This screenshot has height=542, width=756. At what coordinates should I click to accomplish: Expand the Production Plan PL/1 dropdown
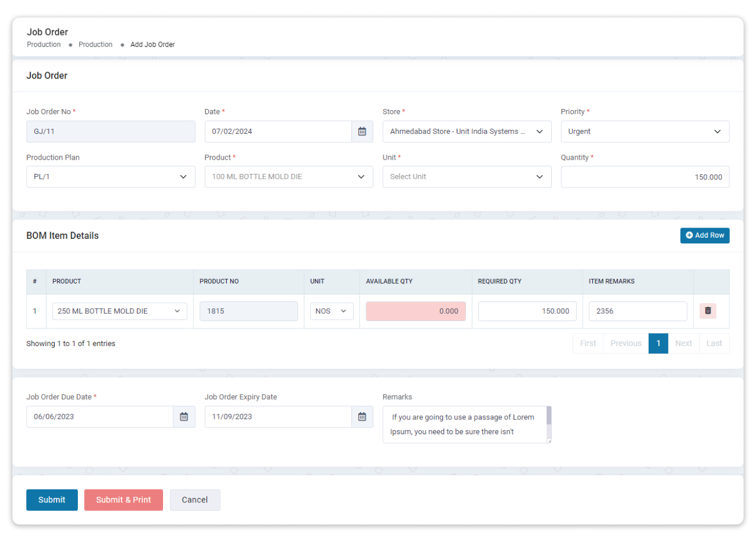click(111, 177)
